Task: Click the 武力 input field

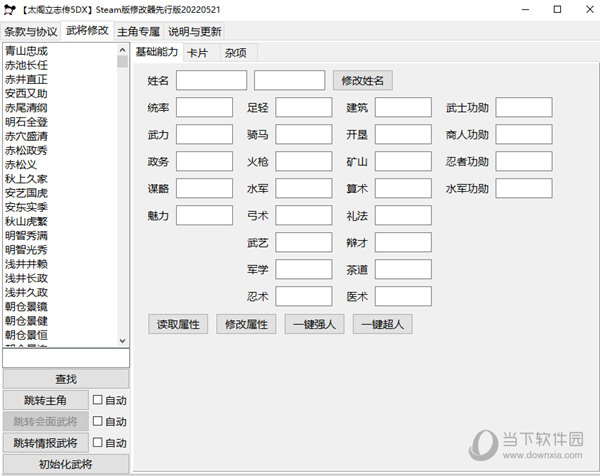Action: [x=204, y=134]
